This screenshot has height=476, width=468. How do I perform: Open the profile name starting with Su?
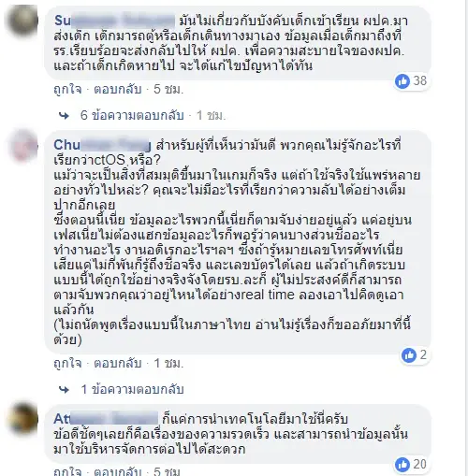point(114,21)
